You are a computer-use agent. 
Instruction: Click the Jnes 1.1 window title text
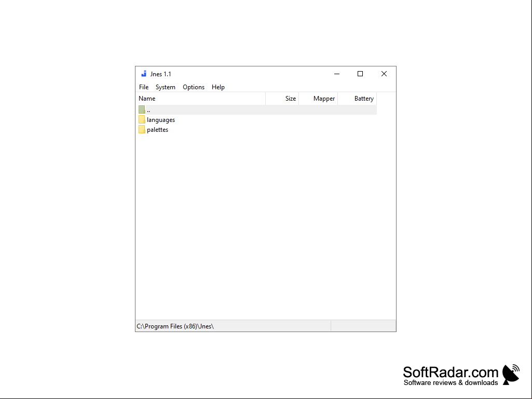point(160,74)
